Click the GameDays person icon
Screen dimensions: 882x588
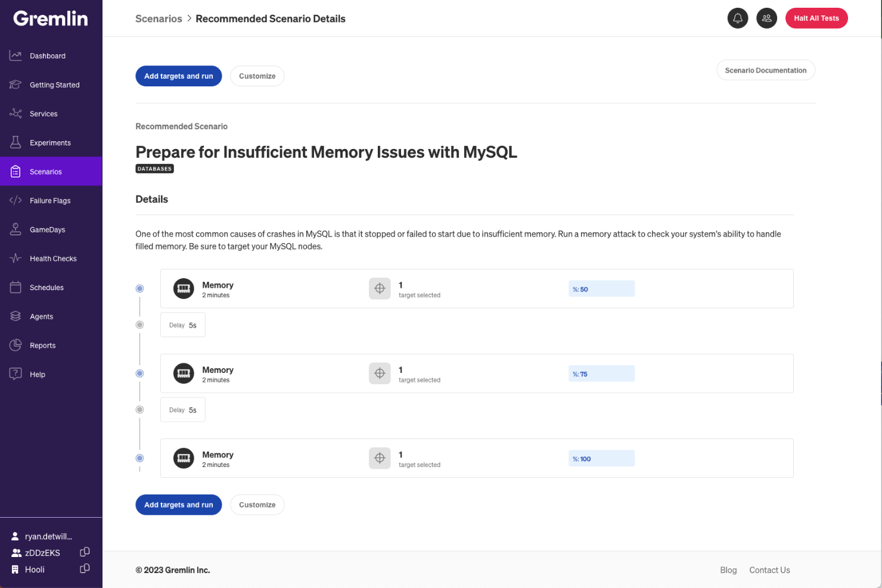tap(15, 229)
